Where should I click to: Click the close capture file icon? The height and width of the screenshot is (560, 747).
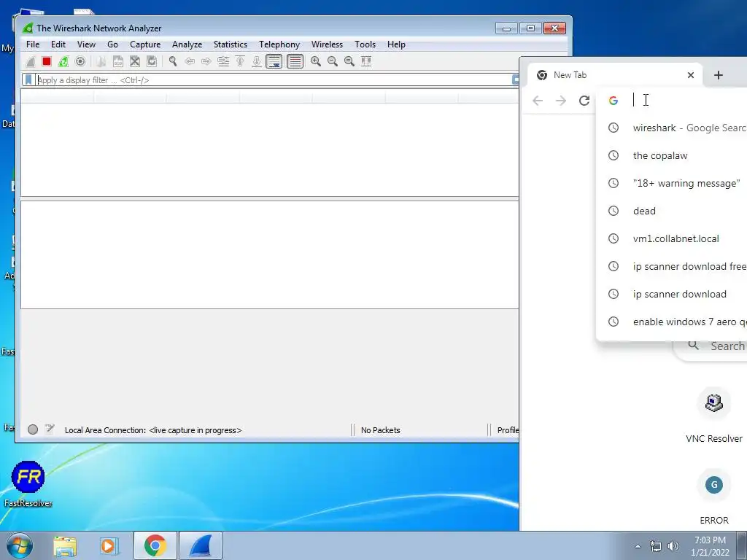click(135, 61)
